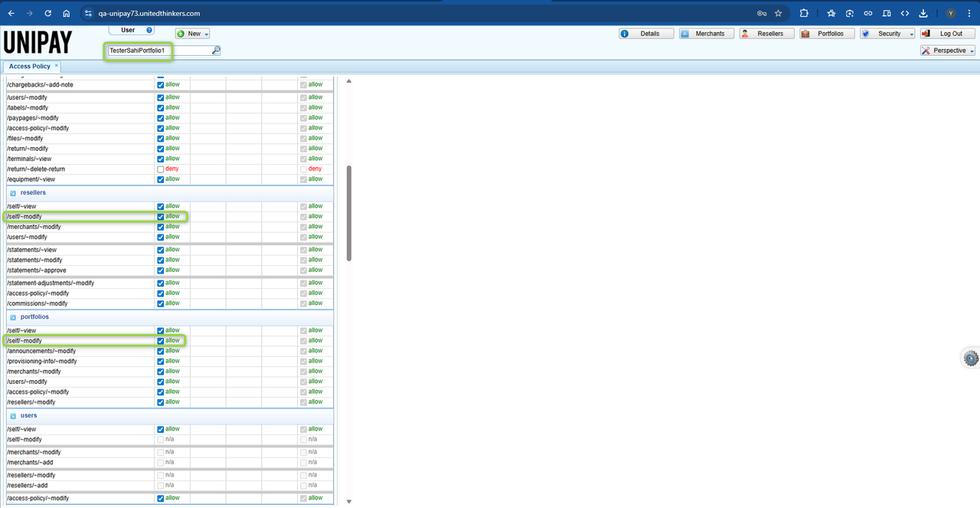
Task: Click the Log Out button
Action: [948, 34]
